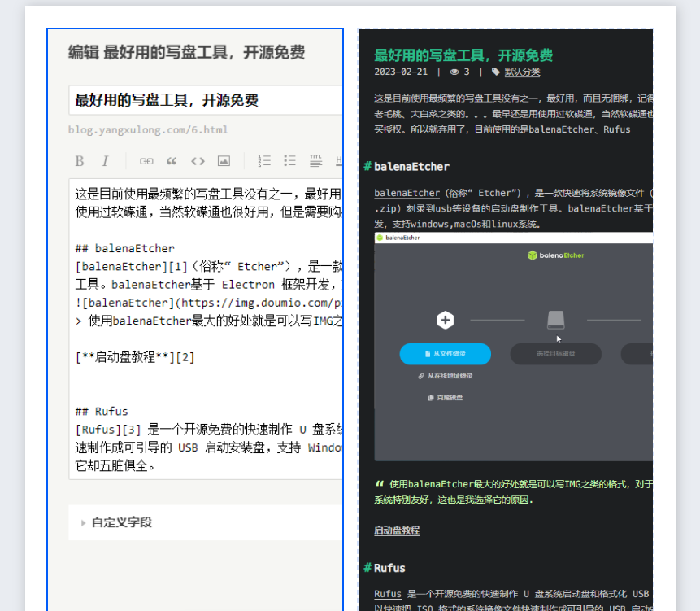The image size is (700, 611).
Task: Insert code block with the angle-brackets icon
Action: (198, 161)
